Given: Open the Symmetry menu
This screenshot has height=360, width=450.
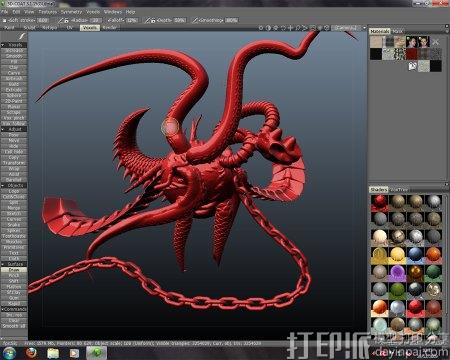Looking at the screenshot, I should point(71,12).
